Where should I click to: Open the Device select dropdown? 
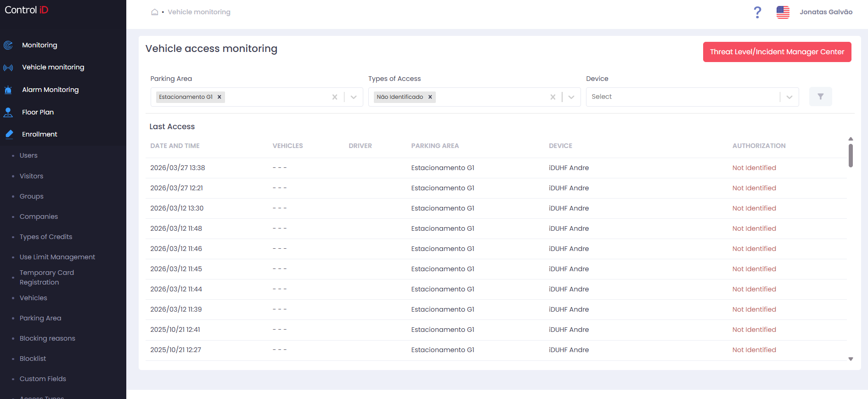click(692, 97)
